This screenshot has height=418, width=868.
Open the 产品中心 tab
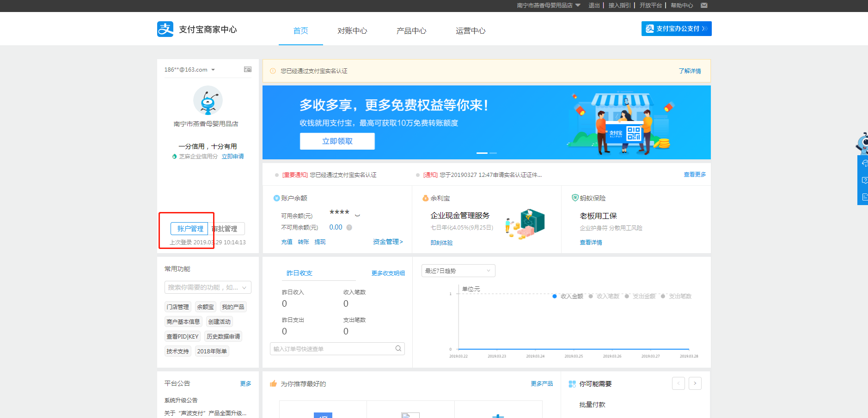click(x=411, y=31)
